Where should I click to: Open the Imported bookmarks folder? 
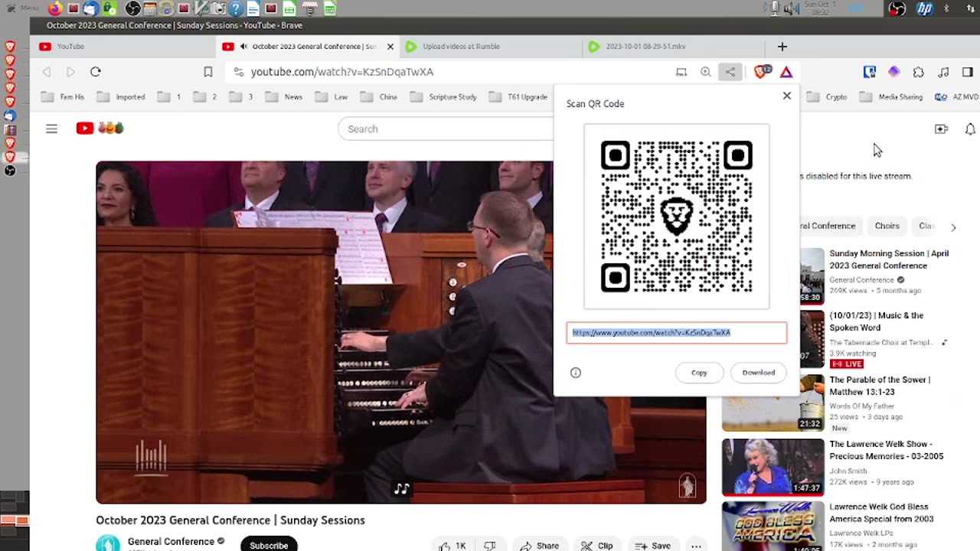coord(122,97)
